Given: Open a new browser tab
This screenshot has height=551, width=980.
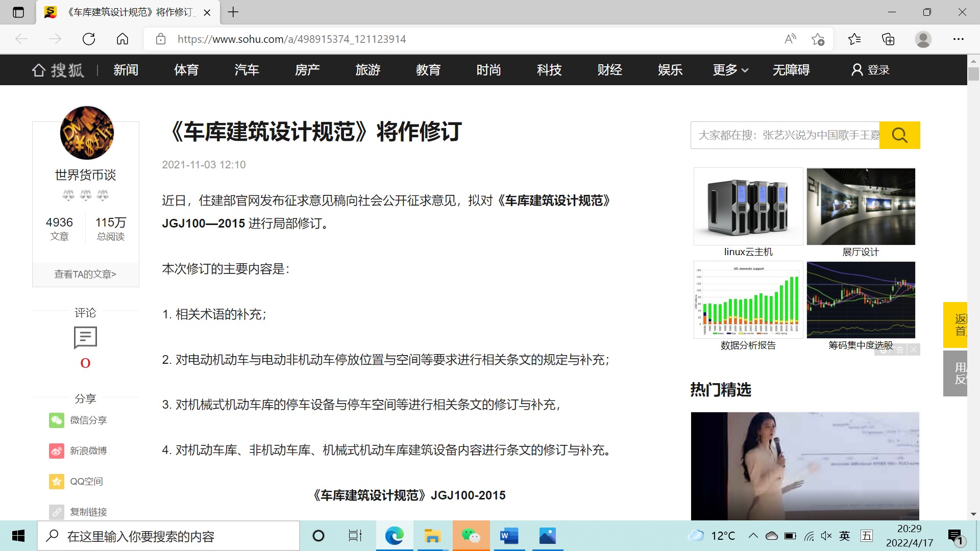Looking at the screenshot, I should 233,12.
